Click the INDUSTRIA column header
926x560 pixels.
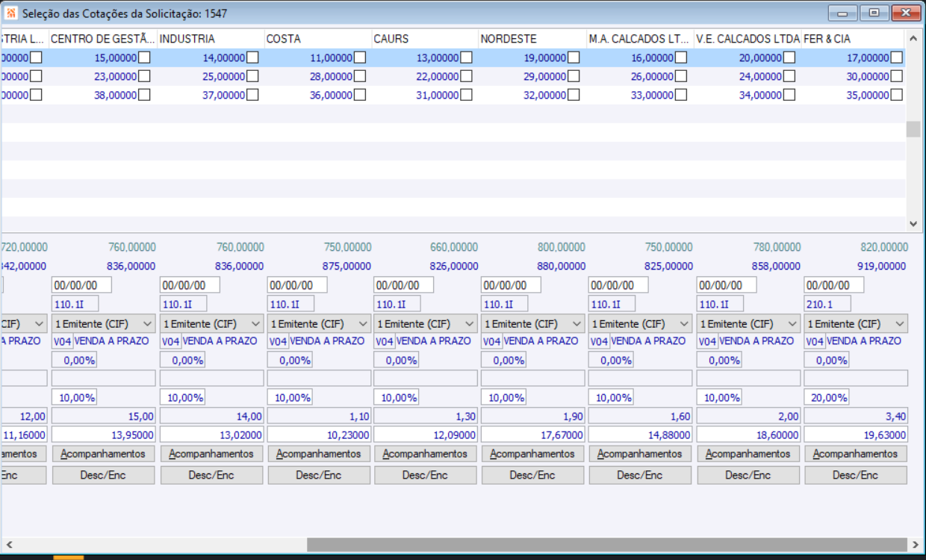(211, 39)
